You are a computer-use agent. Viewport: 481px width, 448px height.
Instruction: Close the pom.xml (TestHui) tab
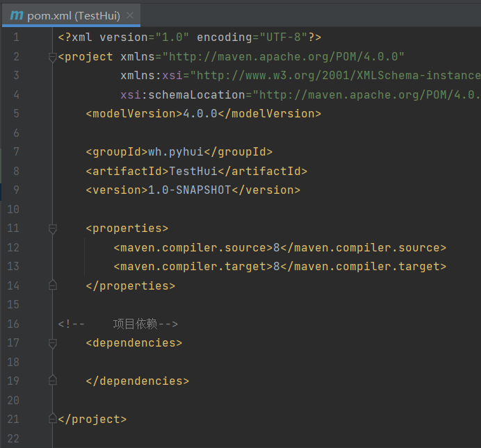point(130,15)
